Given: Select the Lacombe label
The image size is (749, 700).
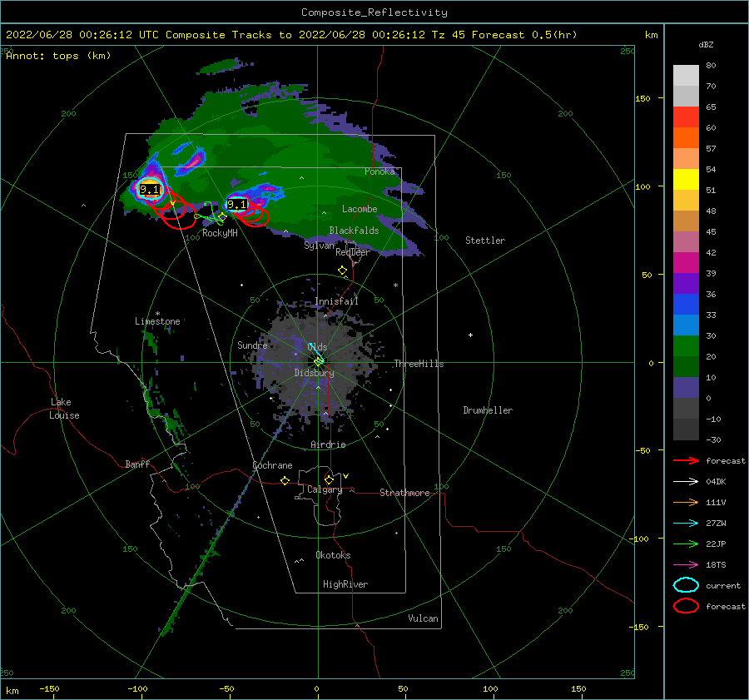Looking at the screenshot, I should tap(360, 209).
